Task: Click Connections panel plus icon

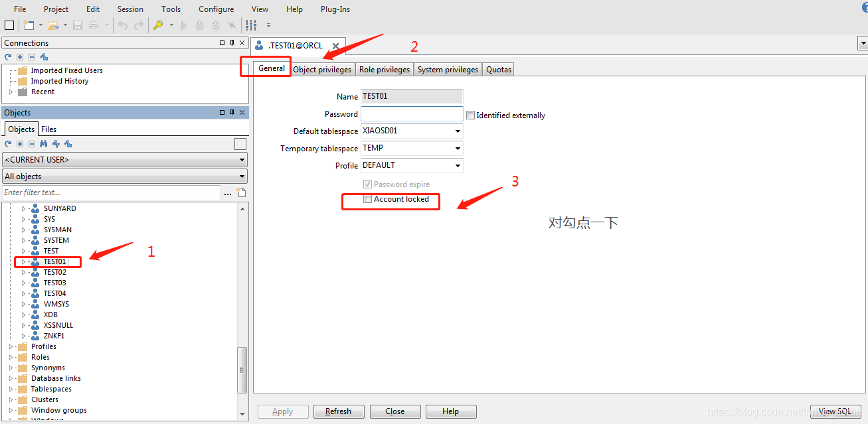Action: click(20, 57)
